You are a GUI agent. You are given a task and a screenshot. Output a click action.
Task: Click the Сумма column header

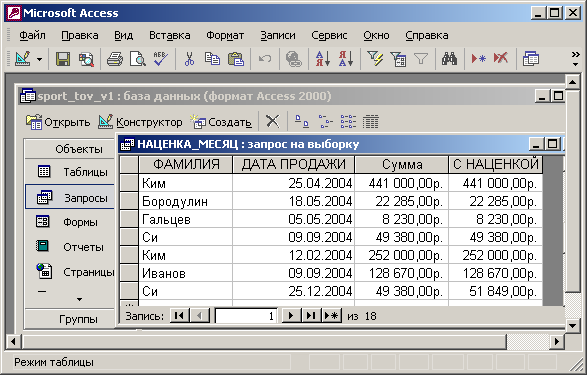click(401, 164)
